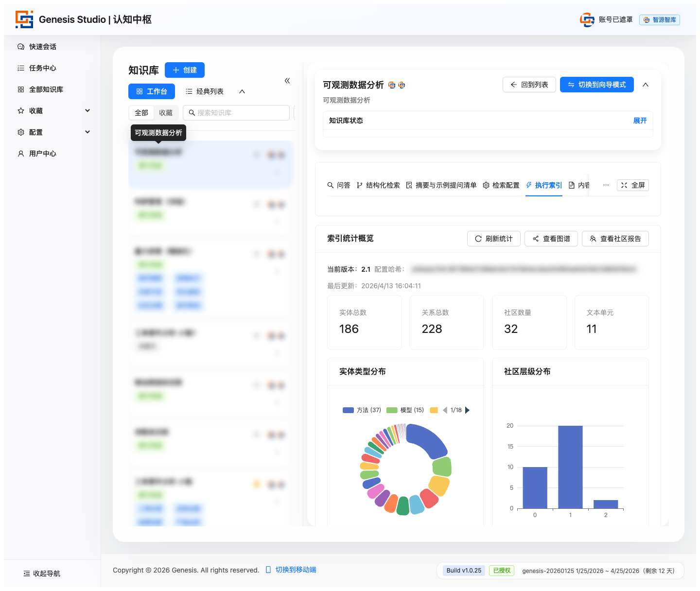Click the Genesis Studio logo icon
Image resolution: width=700 pixels, height=591 pixels.
click(24, 19)
